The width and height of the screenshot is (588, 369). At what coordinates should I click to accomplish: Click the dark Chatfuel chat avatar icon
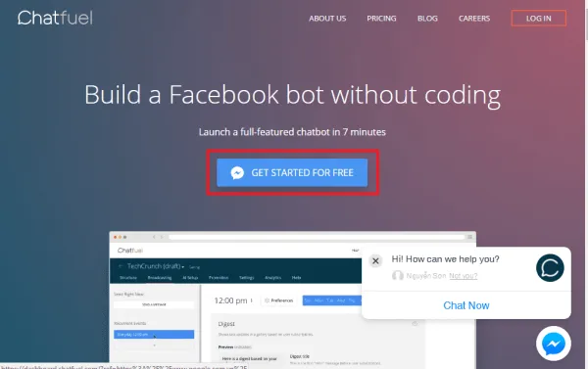[550, 268]
